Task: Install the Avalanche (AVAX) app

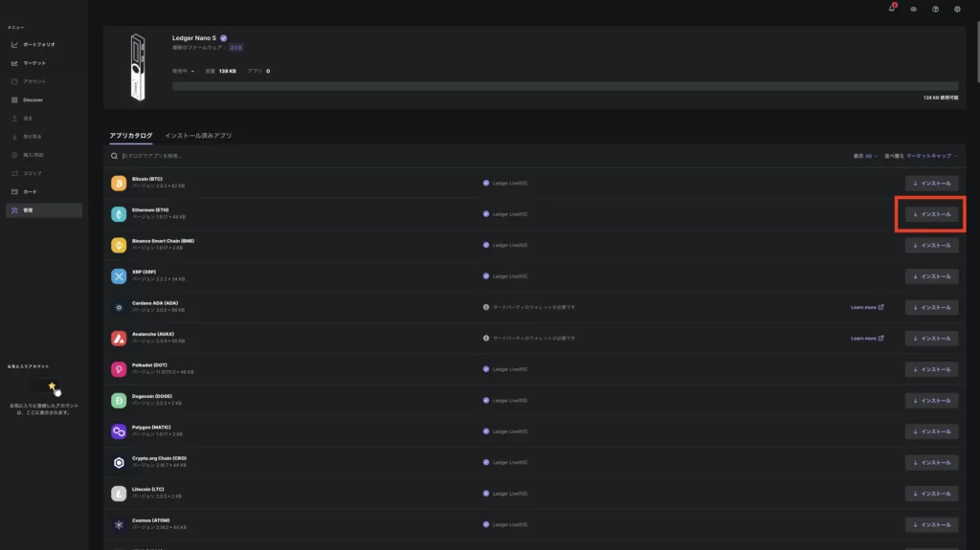Action: pos(932,339)
